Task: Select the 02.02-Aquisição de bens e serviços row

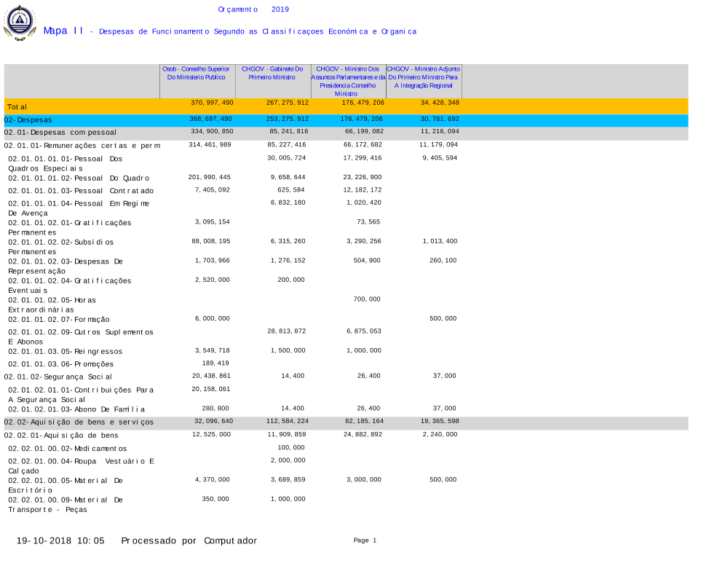Action: coord(79,422)
